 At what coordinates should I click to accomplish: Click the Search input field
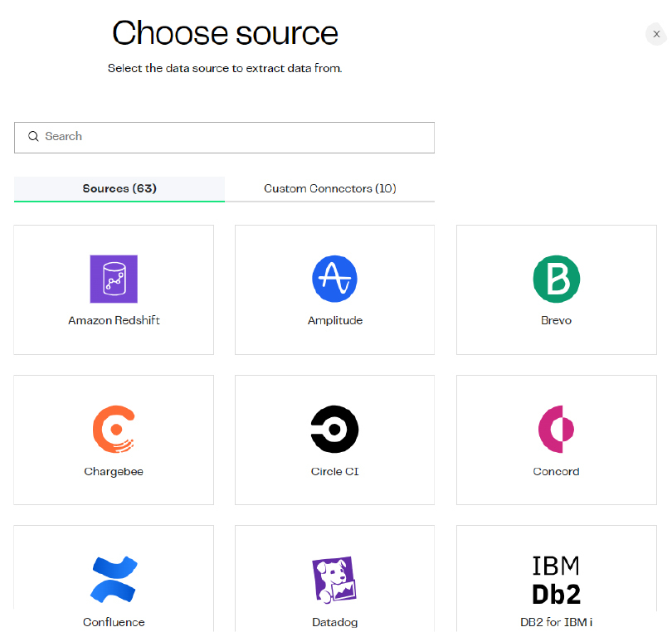pos(224,137)
